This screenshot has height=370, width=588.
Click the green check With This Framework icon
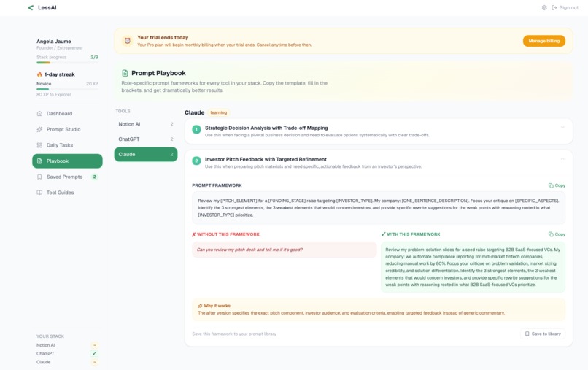(x=383, y=234)
